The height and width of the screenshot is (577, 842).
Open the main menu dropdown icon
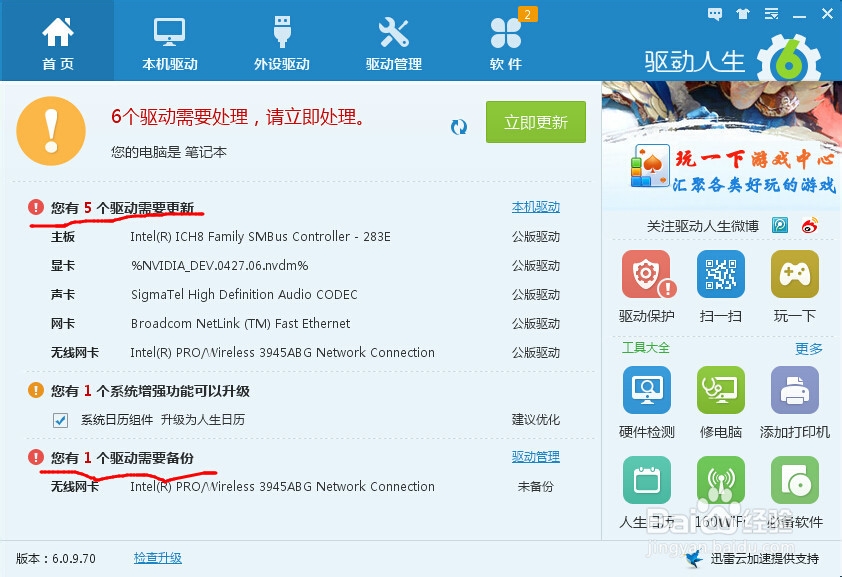[x=772, y=14]
